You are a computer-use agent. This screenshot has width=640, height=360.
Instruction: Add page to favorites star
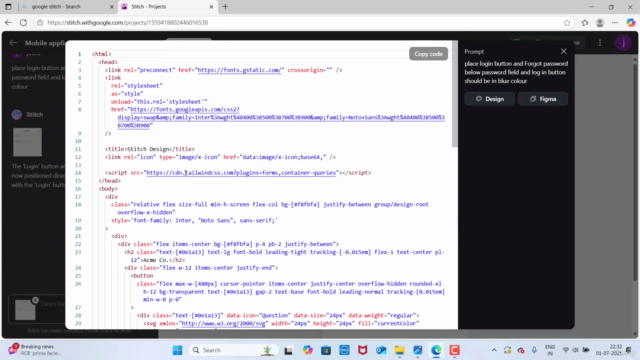point(567,22)
